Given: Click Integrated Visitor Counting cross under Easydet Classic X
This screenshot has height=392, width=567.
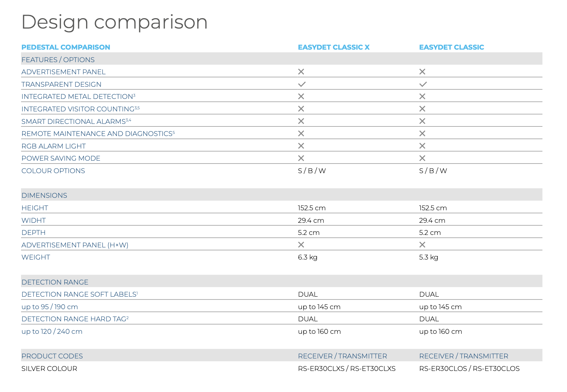Looking at the screenshot, I should [x=301, y=109].
